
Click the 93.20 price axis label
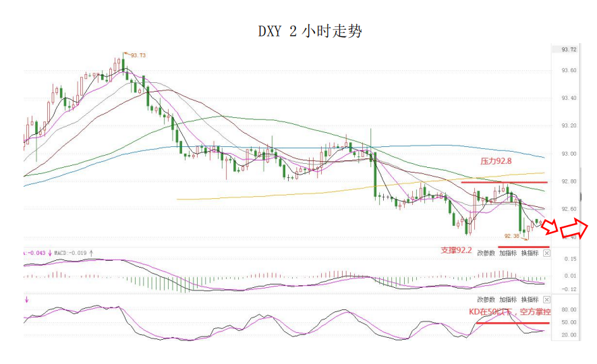pos(569,126)
